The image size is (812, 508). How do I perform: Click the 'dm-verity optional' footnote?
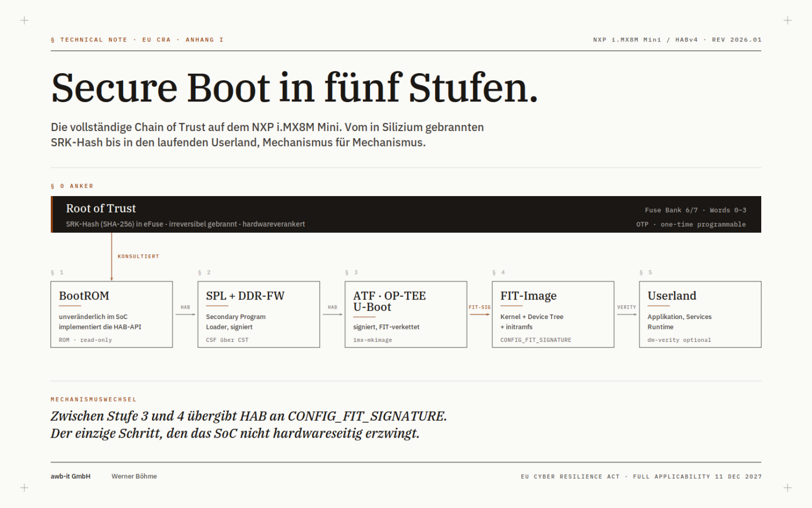tap(679, 340)
